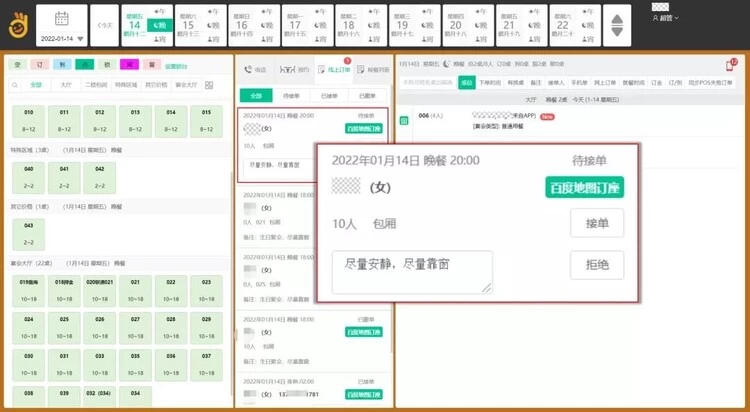The height and width of the screenshot is (412, 750).
Task: Click the grid layout view icon
Action: [x=209, y=85]
